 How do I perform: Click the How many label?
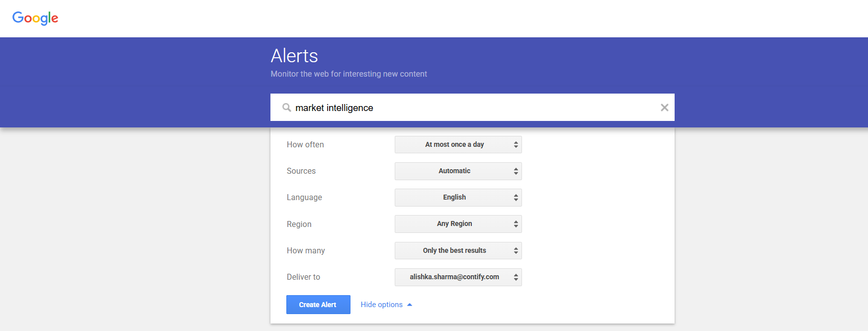click(x=306, y=251)
